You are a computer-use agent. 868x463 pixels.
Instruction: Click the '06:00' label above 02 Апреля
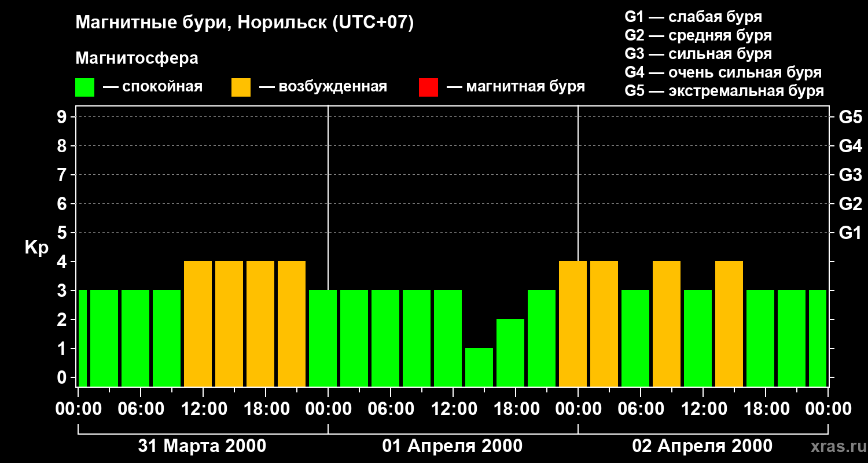tap(641, 409)
